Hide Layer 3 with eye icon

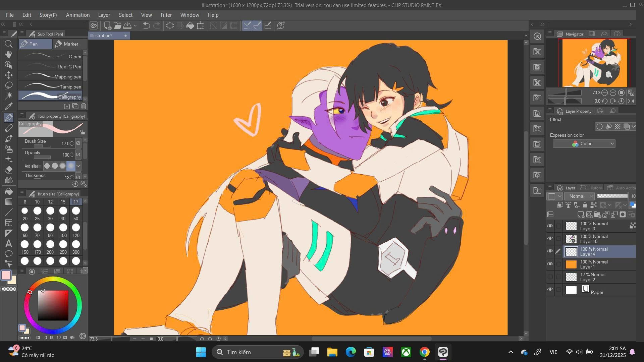click(x=550, y=226)
